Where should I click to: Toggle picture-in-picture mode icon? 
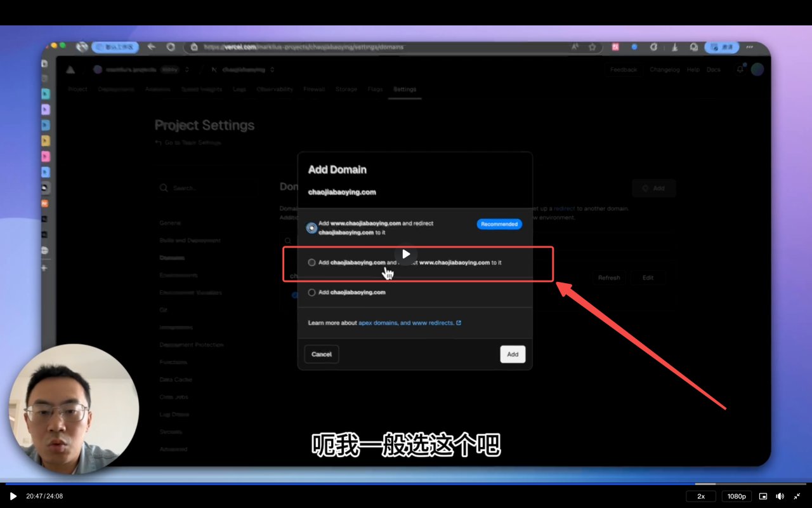763,496
